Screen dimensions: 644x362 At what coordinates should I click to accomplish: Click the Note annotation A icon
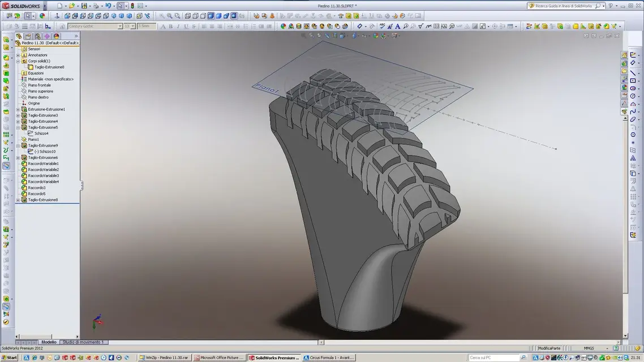click(398, 26)
